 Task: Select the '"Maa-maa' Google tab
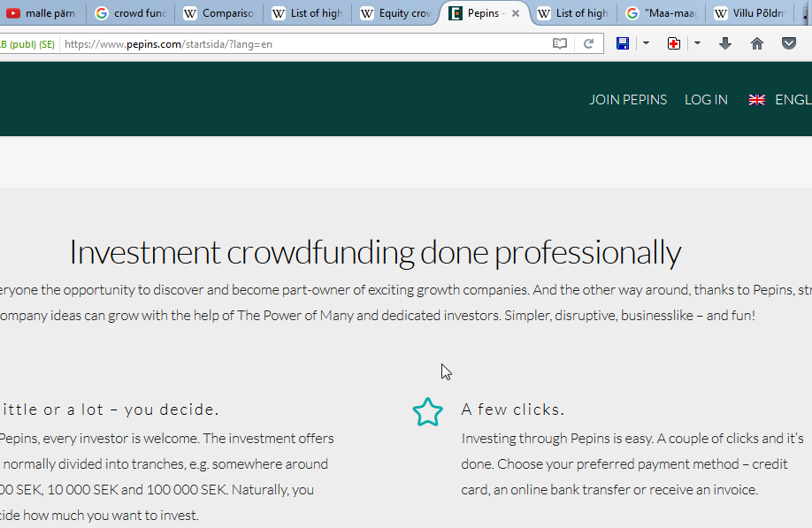662,13
